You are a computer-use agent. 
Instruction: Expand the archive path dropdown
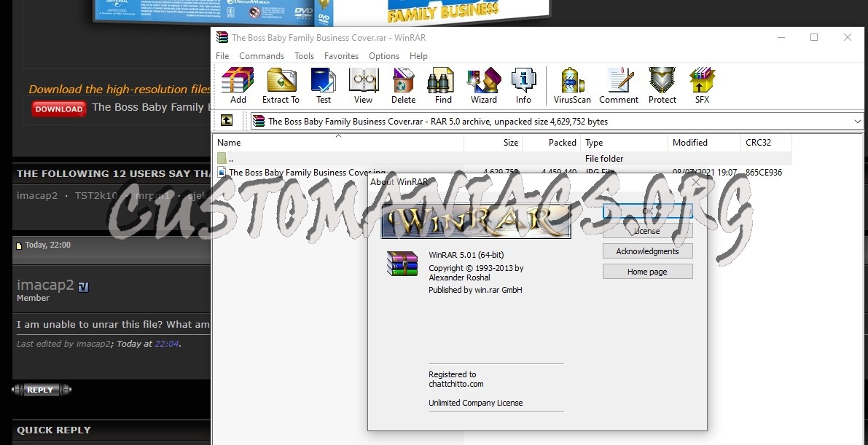coord(858,121)
